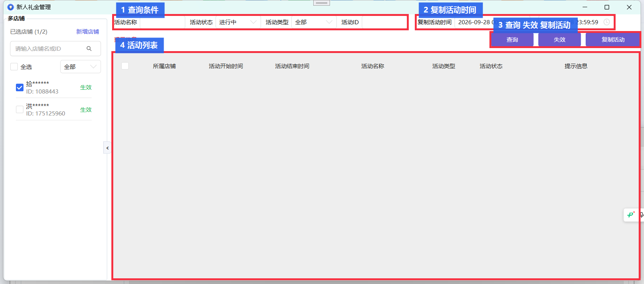Click the search magnifier in store search box
Viewport: 644px width, 284px height.
click(89, 48)
